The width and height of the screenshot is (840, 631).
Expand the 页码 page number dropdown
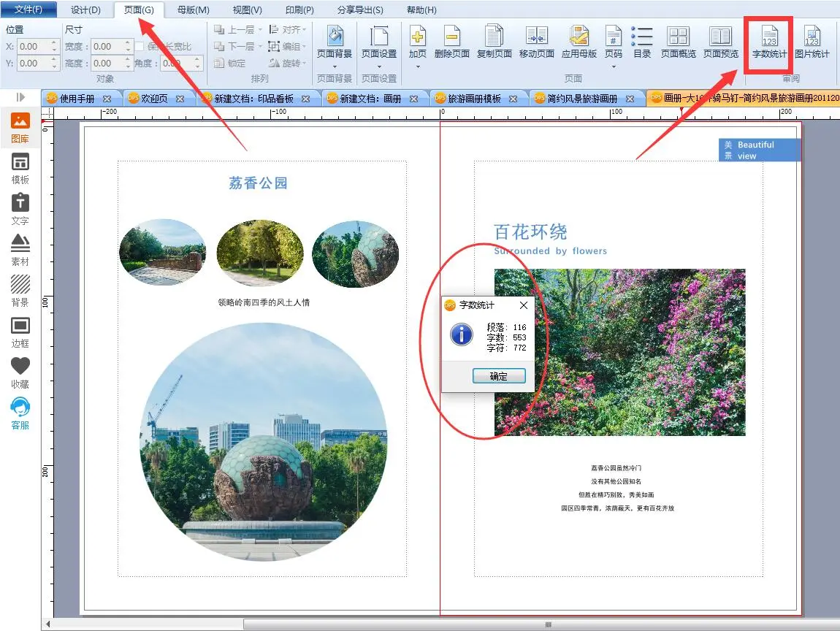tap(614, 66)
